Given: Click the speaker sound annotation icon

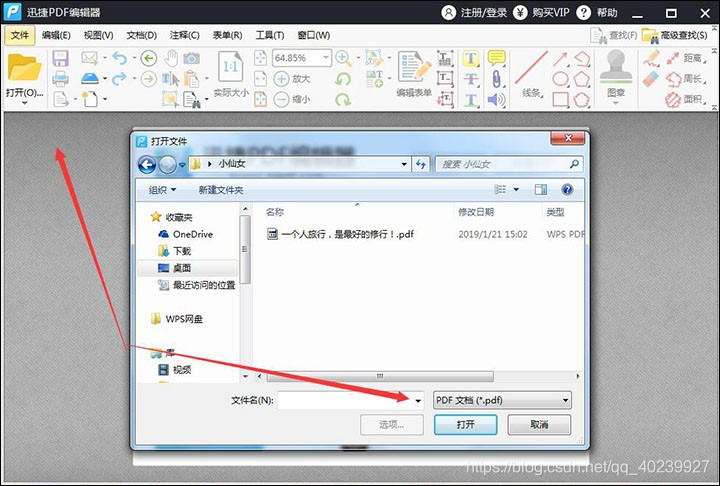Looking at the screenshot, I should (x=496, y=99).
